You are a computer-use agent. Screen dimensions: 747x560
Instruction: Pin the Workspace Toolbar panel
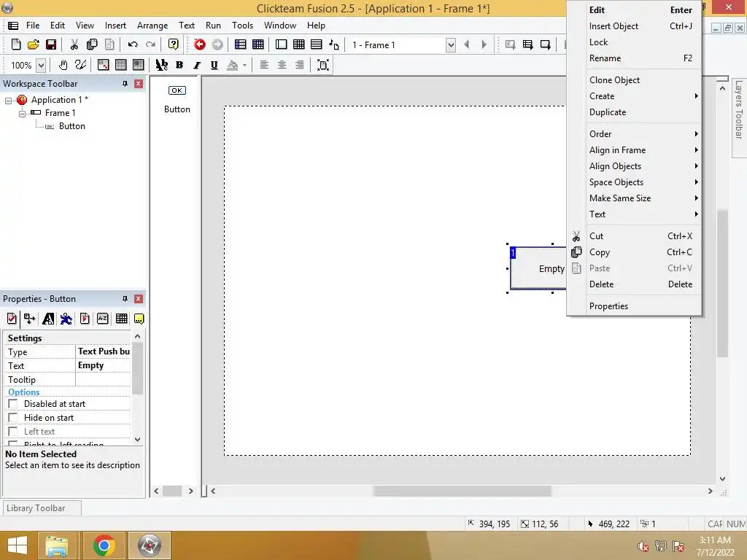pos(125,84)
